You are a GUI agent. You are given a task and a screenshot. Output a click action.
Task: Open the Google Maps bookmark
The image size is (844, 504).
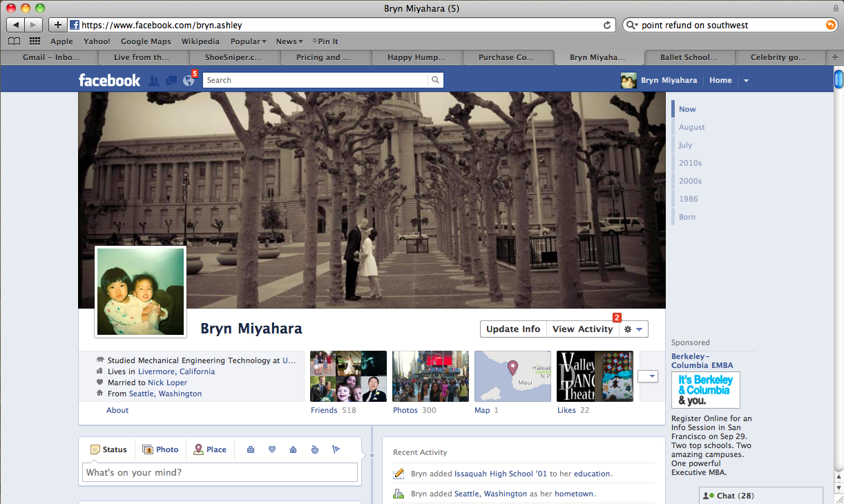pos(146,41)
